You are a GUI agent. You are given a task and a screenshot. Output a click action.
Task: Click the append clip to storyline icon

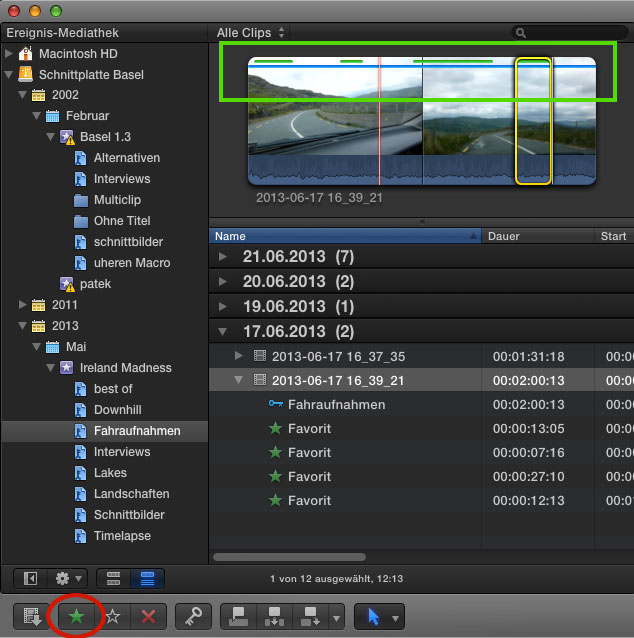[308, 616]
